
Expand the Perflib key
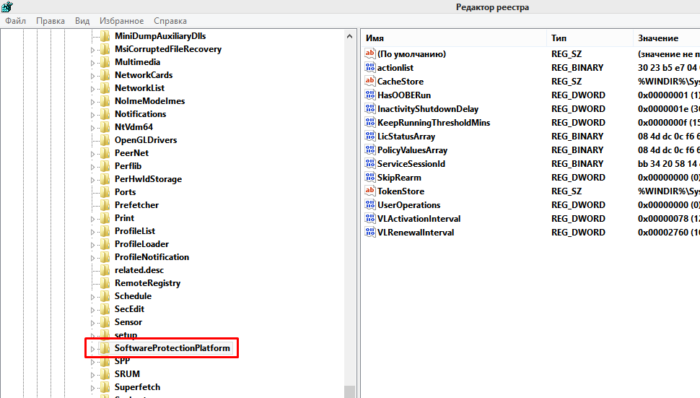click(93, 167)
